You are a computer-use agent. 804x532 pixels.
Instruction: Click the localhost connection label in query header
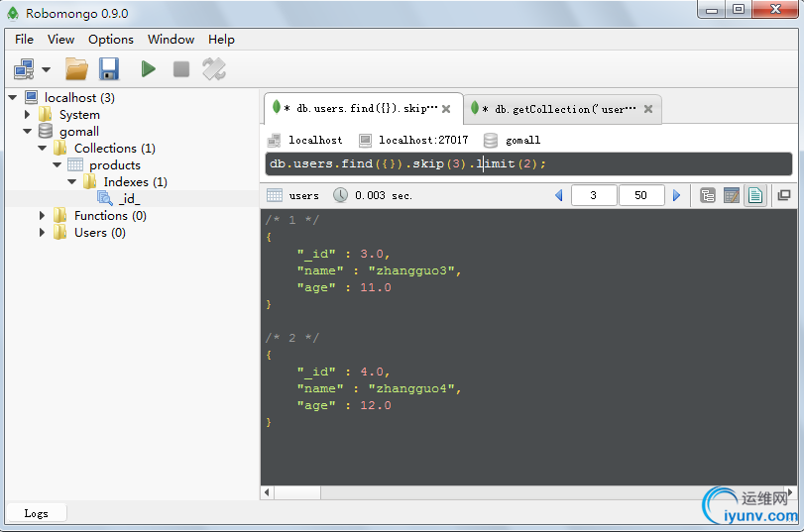315,140
